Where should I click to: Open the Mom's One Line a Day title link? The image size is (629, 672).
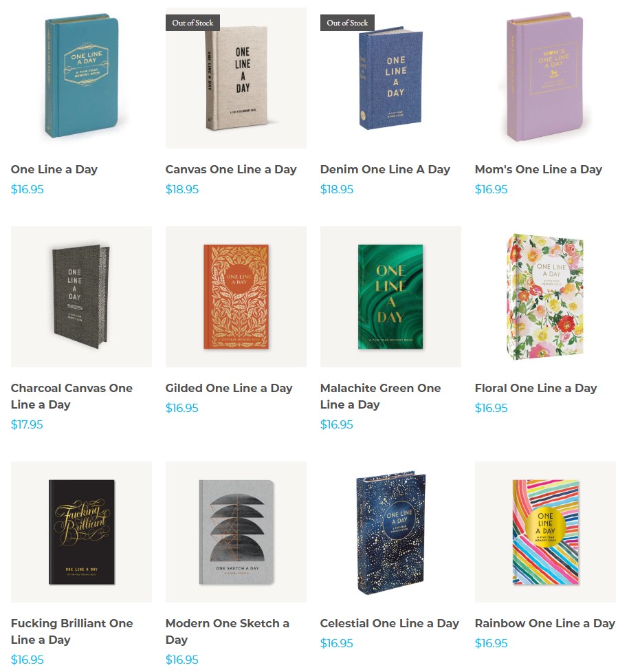coord(538,169)
